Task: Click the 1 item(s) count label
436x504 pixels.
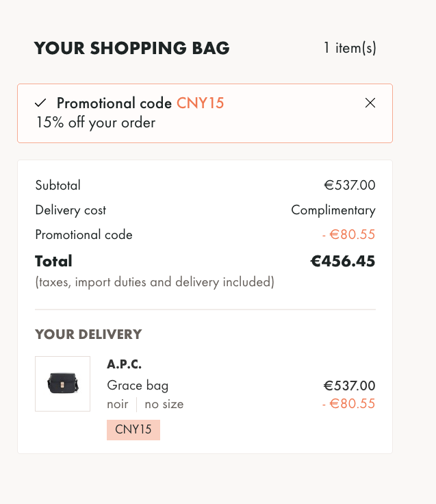Action: pyautogui.click(x=350, y=48)
